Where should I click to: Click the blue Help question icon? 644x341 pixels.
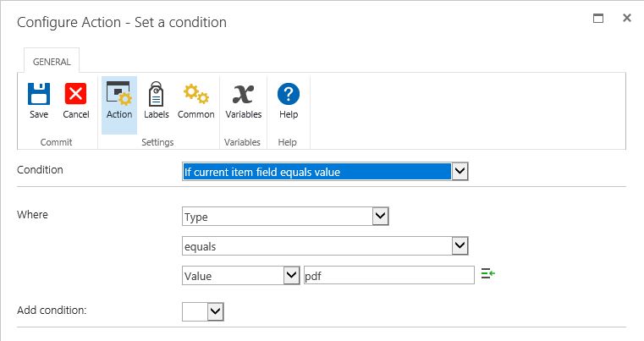[x=289, y=94]
